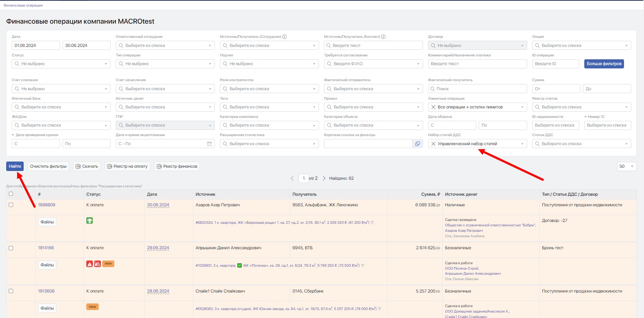Clear the Лимитные операции selection with X
644x318 pixels.
433,107
